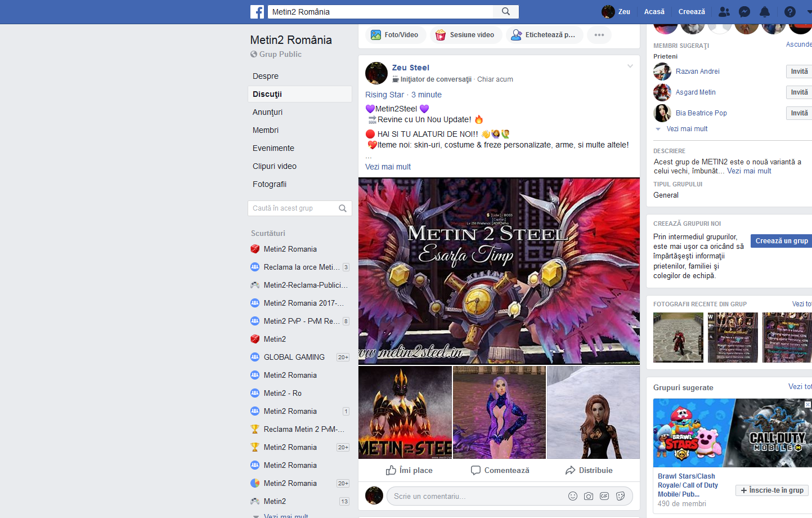Click the Creează un grup button

click(x=782, y=241)
